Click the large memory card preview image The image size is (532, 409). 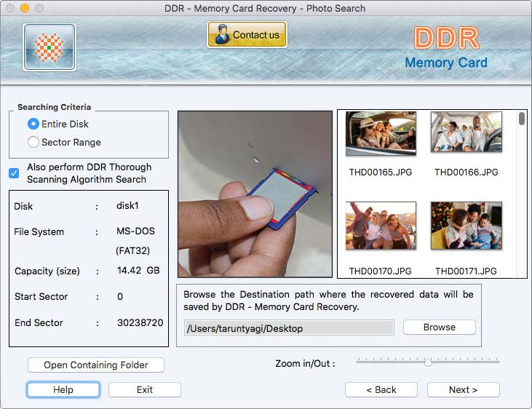click(255, 194)
